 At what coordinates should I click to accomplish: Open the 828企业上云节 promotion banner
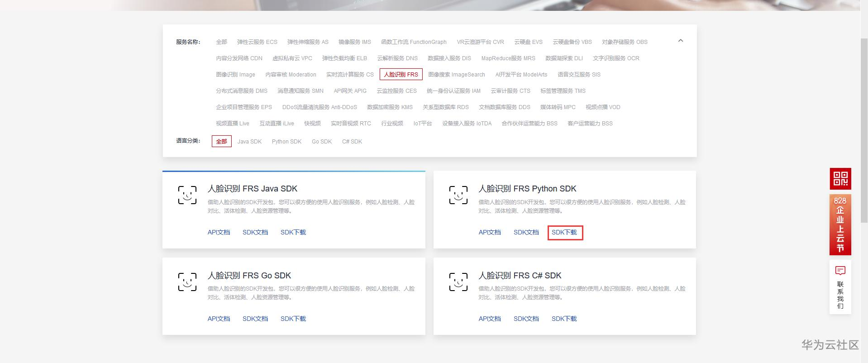pos(840,224)
